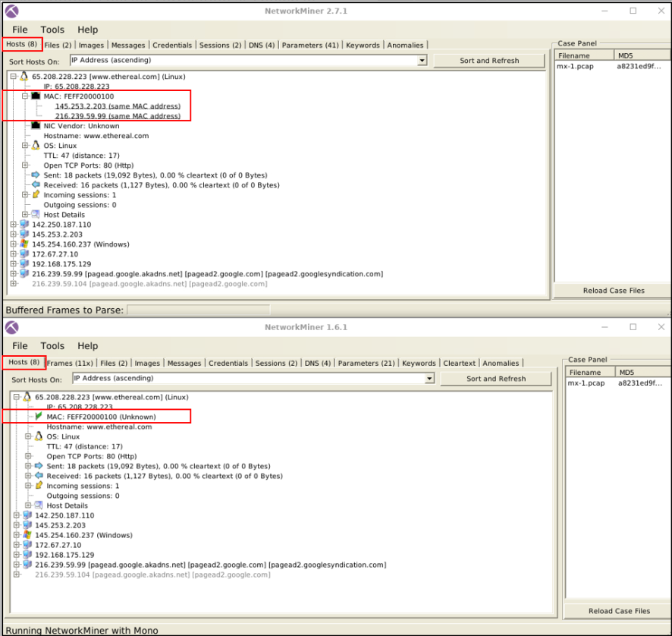Follow 145.253.2.203 (same MAC address) link
Viewport: 672px width, 636px height.
[x=118, y=106]
